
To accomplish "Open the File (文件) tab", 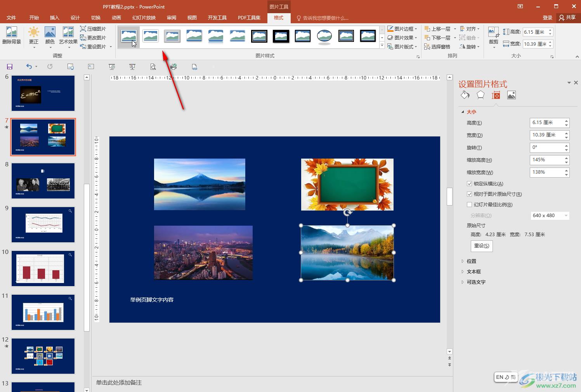I will coord(11,18).
